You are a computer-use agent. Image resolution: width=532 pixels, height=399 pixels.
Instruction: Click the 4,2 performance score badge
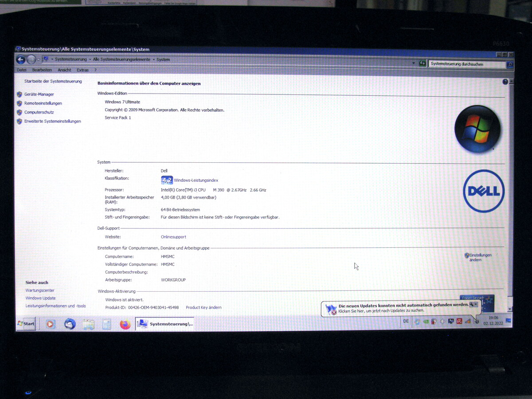tap(167, 180)
